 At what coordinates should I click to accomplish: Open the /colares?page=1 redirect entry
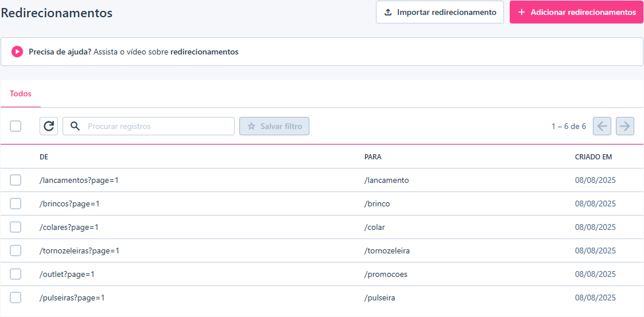[x=69, y=227]
